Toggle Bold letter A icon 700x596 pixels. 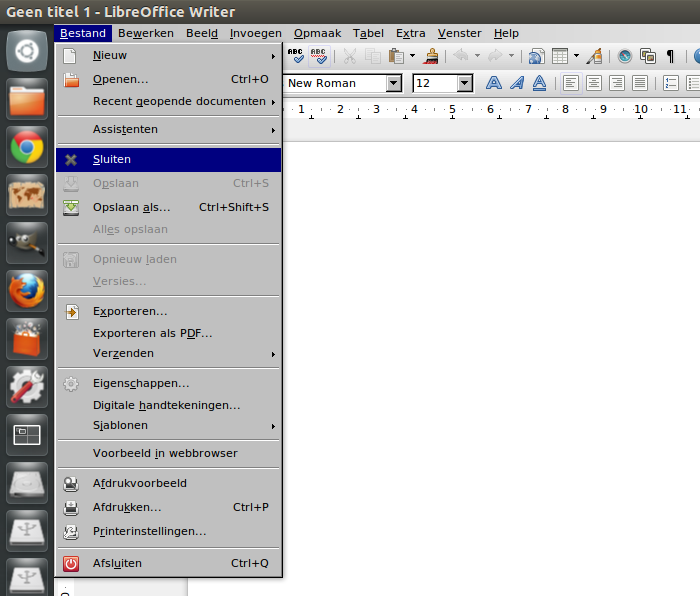click(x=494, y=83)
